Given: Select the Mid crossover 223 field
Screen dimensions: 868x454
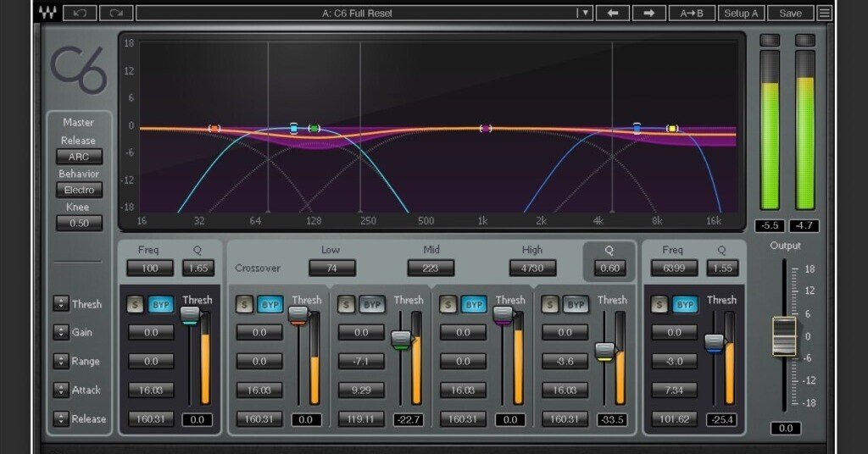Looking at the screenshot, I should 431,269.
